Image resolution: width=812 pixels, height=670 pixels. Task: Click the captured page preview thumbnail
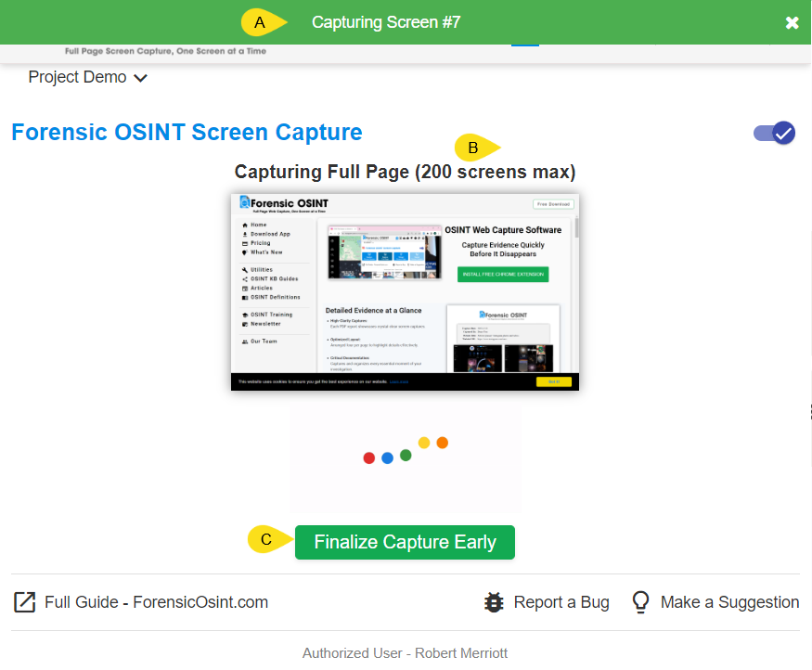point(405,292)
